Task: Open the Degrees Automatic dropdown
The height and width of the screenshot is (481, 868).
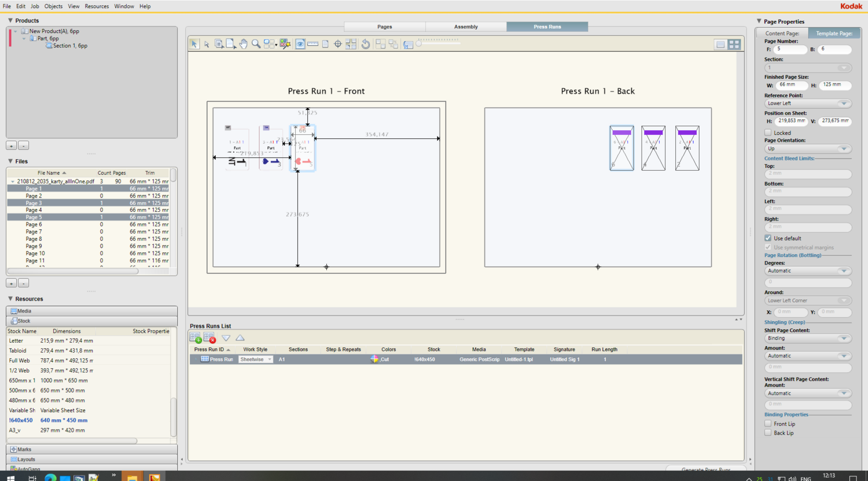Action: tap(808, 271)
